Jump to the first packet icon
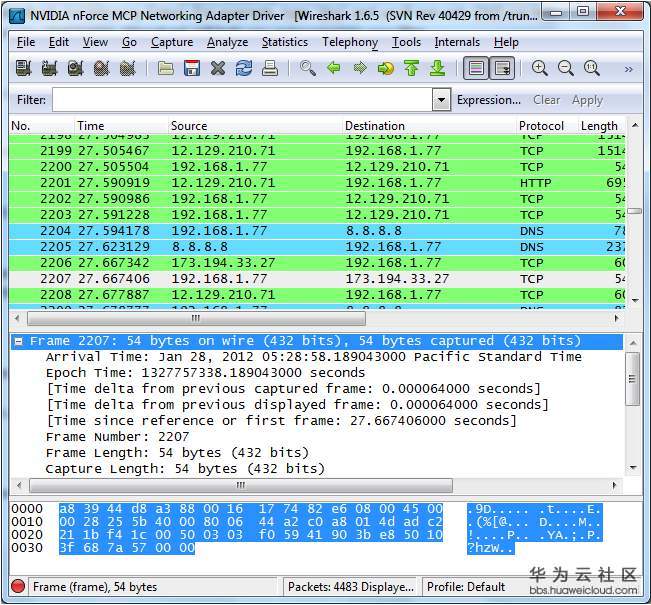The image size is (651, 605). (x=411, y=68)
